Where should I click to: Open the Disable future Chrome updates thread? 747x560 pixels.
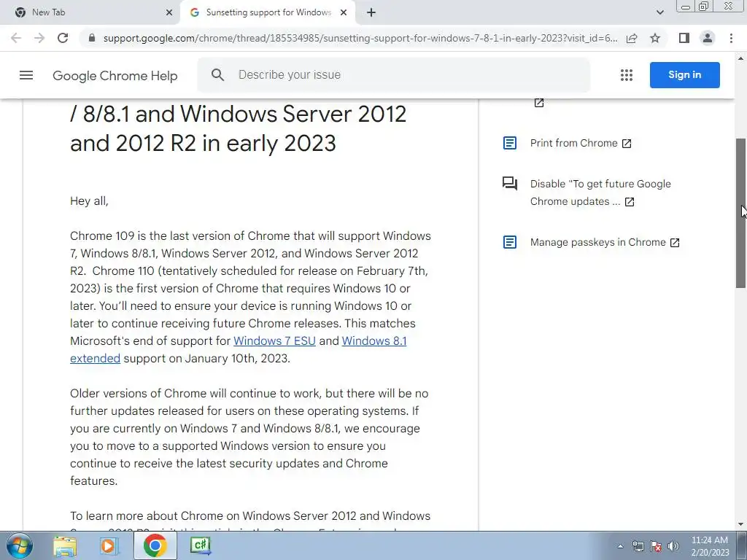coord(600,192)
